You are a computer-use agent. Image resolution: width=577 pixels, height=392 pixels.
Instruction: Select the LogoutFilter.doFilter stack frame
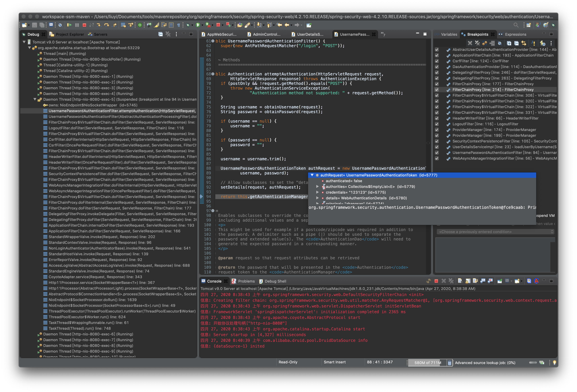pos(116,128)
